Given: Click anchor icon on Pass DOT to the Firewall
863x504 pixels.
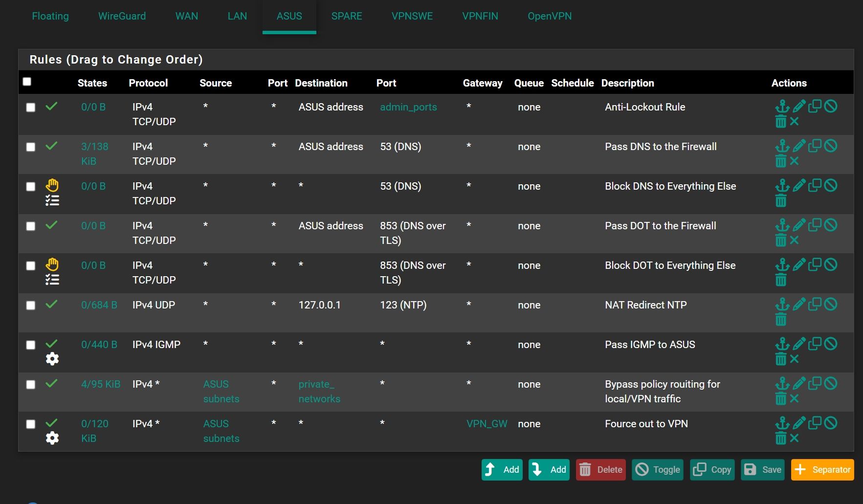Looking at the screenshot, I should pyautogui.click(x=782, y=225).
